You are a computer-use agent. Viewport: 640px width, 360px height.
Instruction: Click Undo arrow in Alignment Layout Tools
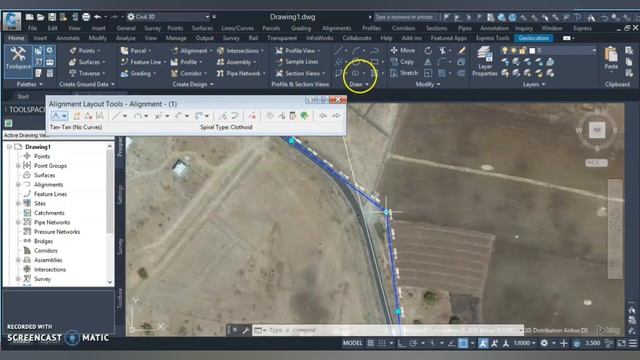tap(323, 116)
